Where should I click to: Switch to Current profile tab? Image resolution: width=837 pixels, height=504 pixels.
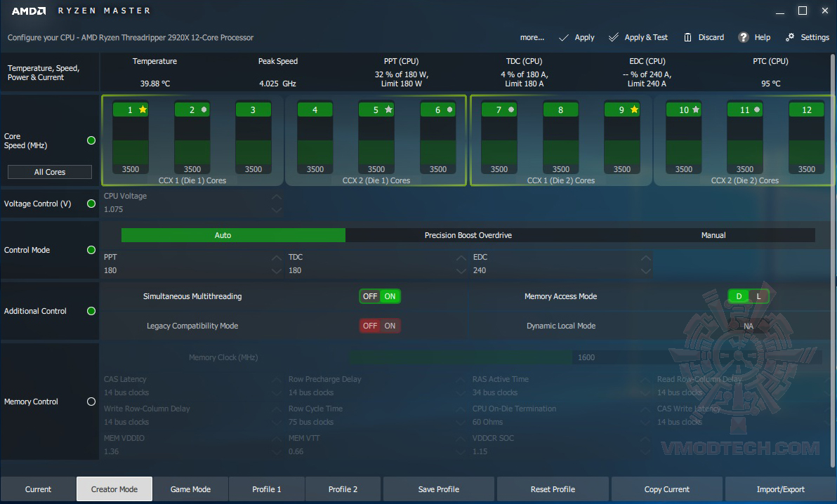click(x=38, y=489)
